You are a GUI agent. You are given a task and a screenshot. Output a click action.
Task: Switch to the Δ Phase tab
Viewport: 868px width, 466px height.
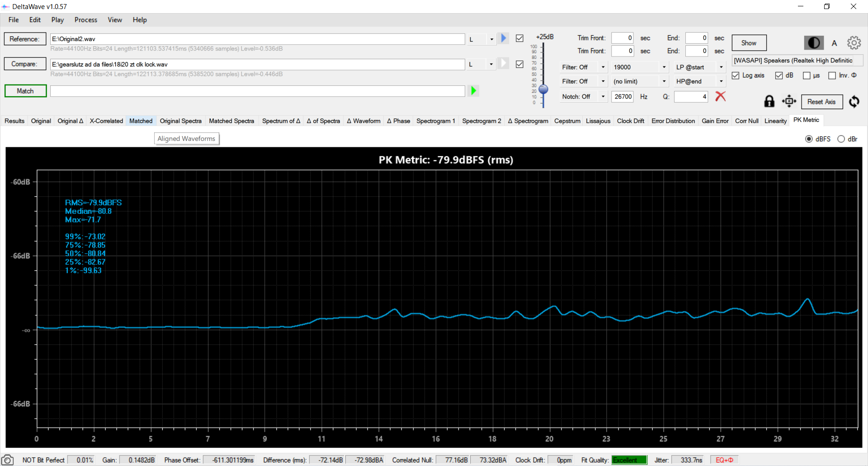[x=398, y=121]
